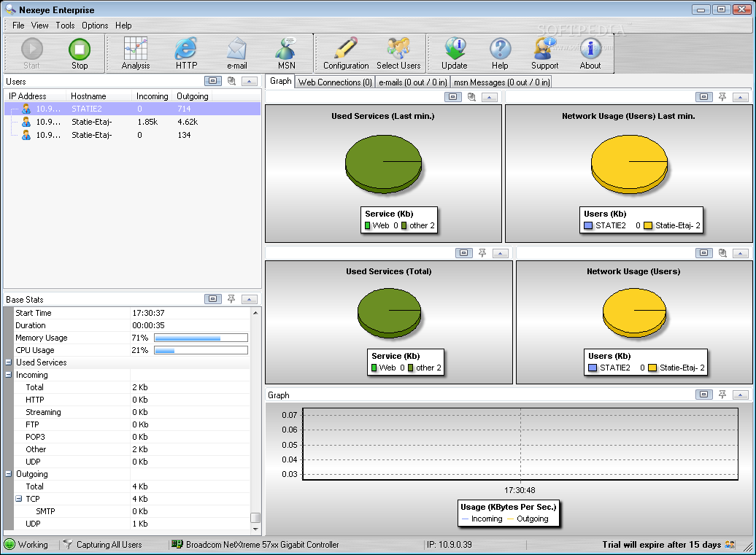Select the Graph tab
Screen dimensions: 756x555
pos(281,82)
